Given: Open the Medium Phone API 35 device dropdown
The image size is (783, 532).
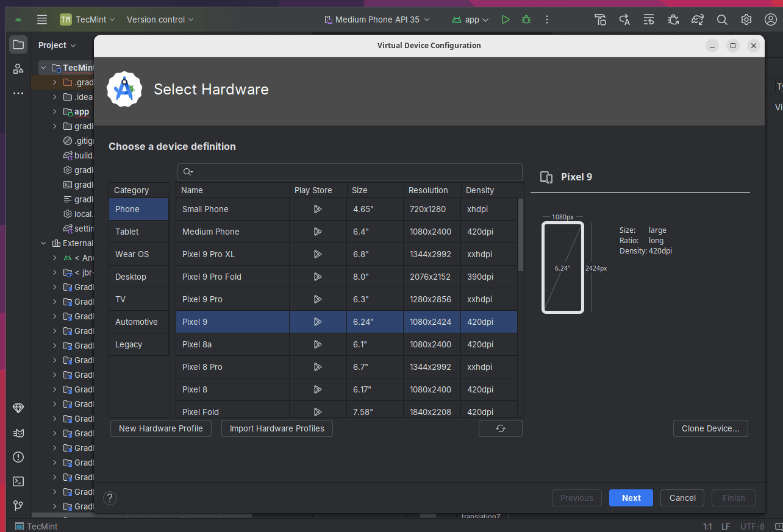Looking at the screenshot, I should 377,20.
